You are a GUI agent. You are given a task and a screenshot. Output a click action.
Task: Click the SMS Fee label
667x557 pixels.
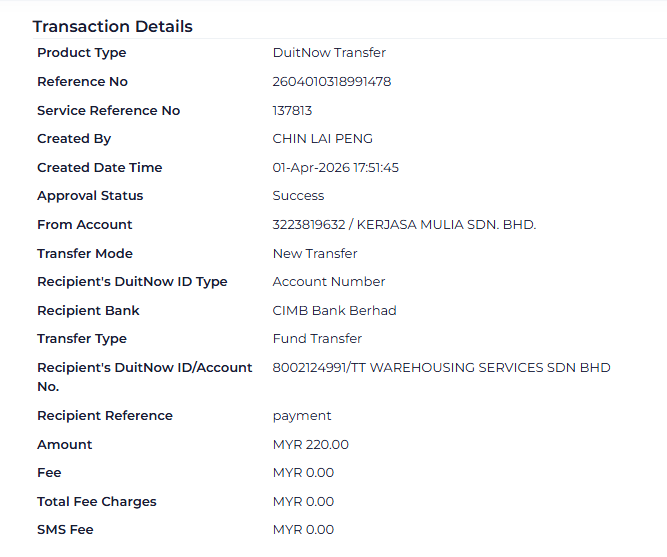pos(65,530)
